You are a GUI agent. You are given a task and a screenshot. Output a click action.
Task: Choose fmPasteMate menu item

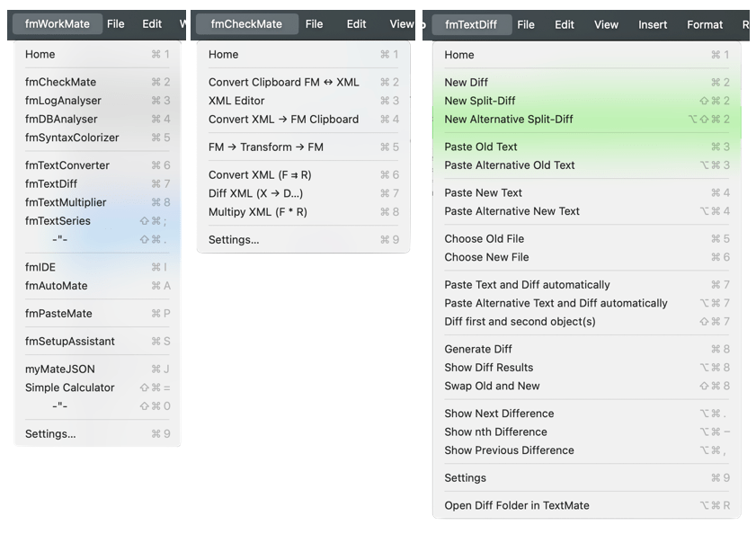coord(58,314)
